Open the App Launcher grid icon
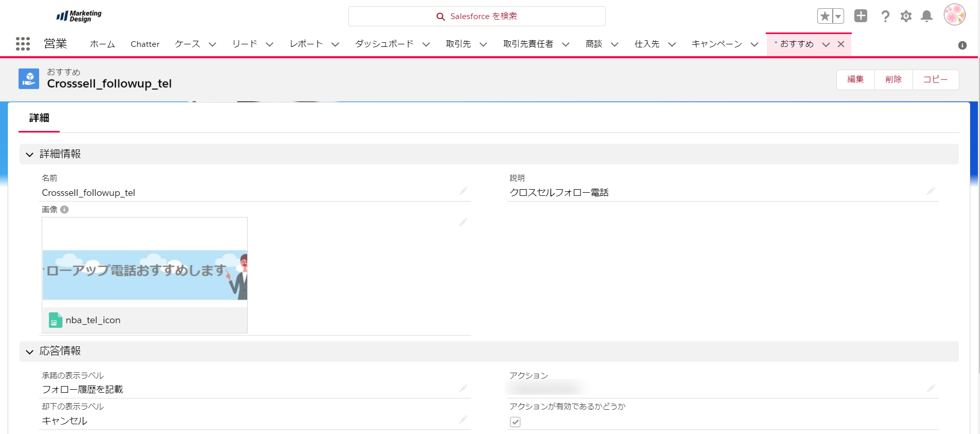The width and height of the screenshot is (980, 434). (x=23, y=44)
